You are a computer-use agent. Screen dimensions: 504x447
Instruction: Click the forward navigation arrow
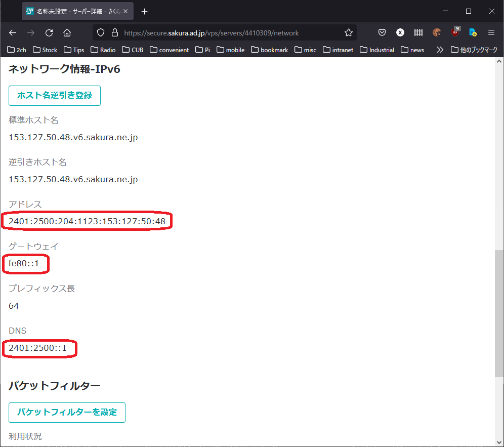[31, 32]
